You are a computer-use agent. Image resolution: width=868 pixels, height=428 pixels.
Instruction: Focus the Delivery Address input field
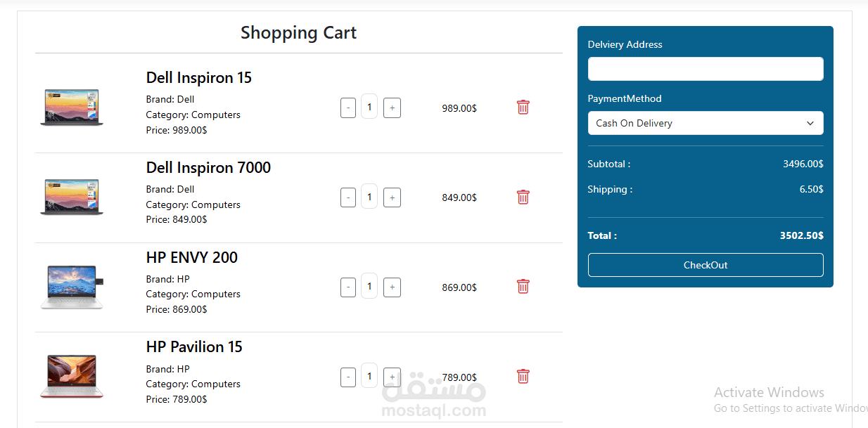[706, 69]
